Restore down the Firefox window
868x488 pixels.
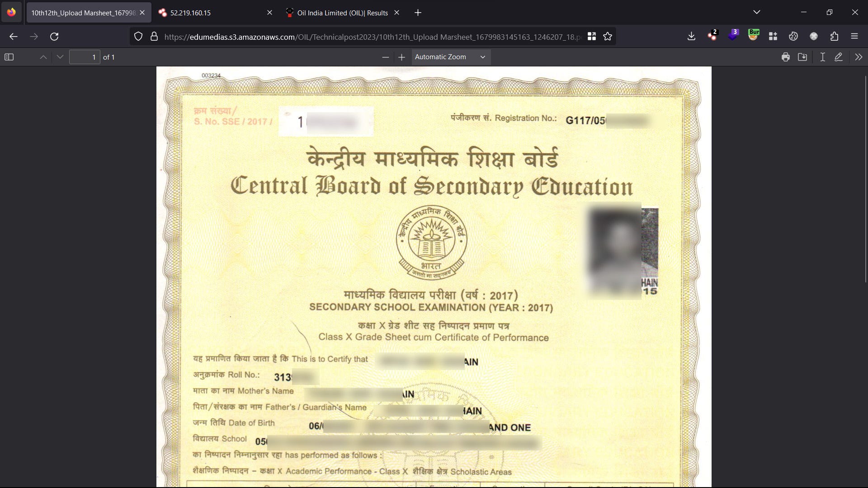tap(829, 12)
